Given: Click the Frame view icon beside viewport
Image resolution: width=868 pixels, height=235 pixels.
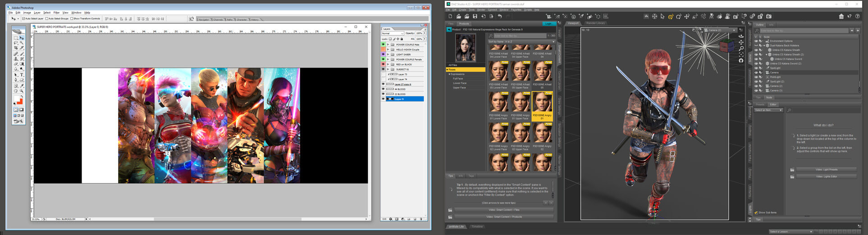Looking at the screenshot, I should (741, 54).
